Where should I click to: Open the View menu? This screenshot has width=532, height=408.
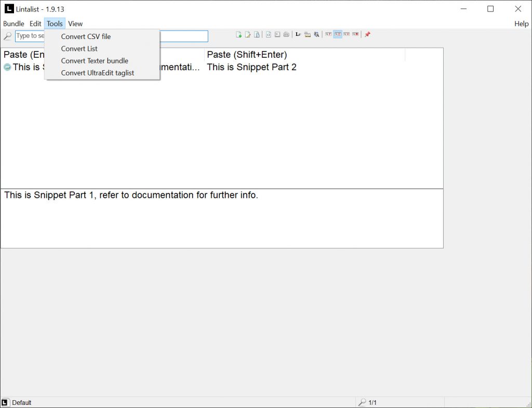tap(75, 24)
